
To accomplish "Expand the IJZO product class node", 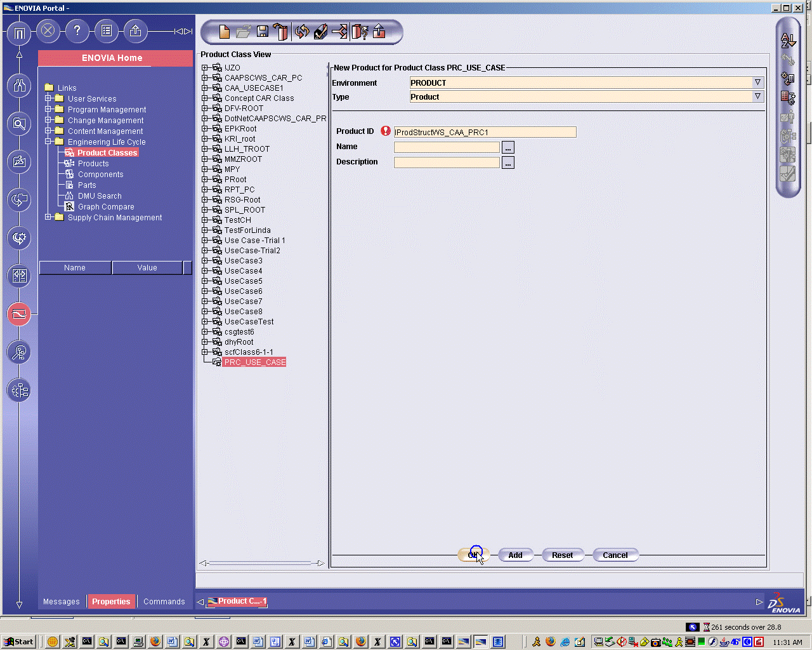I will pyautogui.click(x=205, y=67).
